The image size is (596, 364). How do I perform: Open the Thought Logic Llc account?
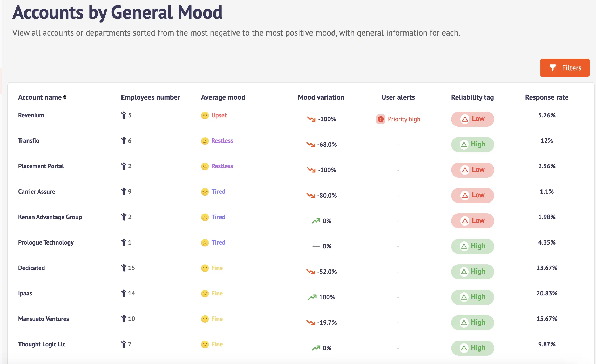coord(42,344)
